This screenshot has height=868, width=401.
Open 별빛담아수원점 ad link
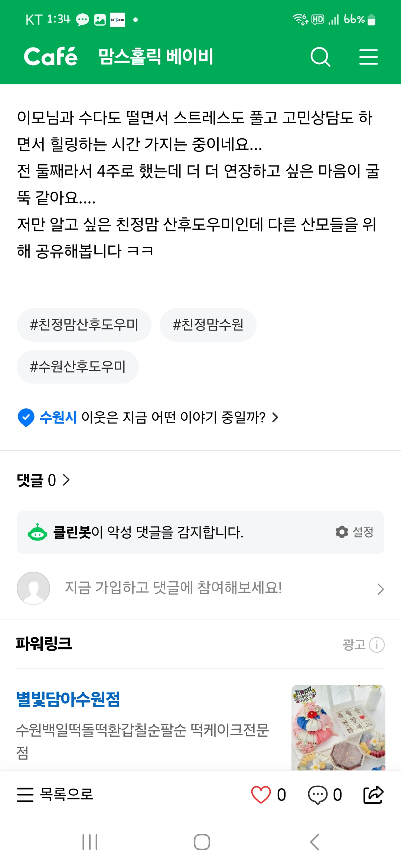68,700
